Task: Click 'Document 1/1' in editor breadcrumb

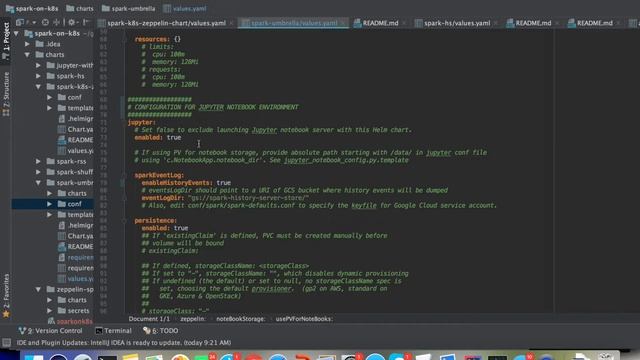Action: coord(149,319)
